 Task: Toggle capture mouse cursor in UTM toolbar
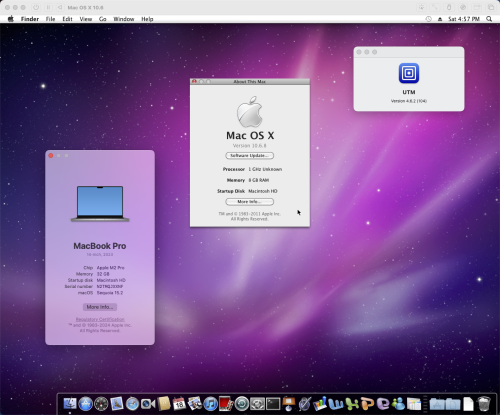pos(422,7)
